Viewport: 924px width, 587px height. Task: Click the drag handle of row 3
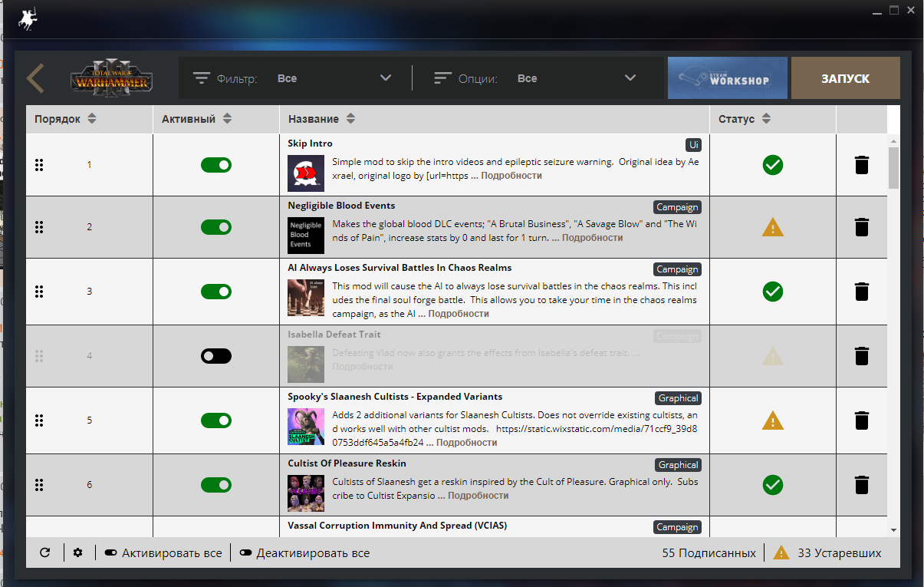point(39,292)
